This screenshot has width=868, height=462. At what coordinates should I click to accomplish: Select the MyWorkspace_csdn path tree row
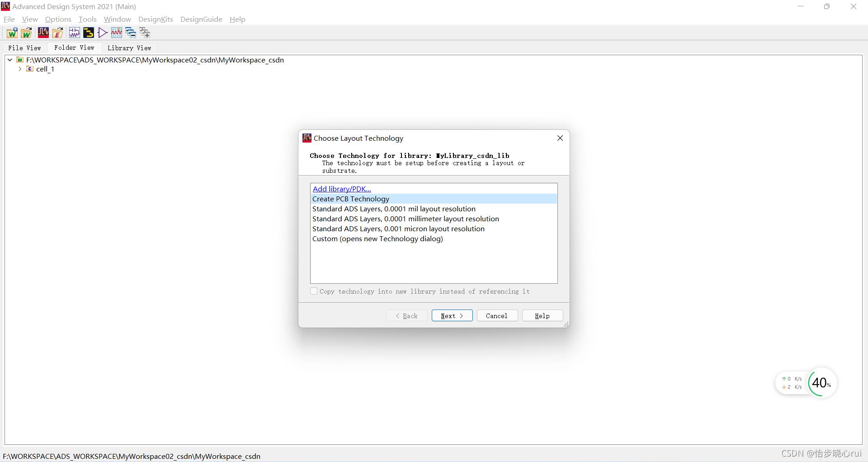(155, 60)
